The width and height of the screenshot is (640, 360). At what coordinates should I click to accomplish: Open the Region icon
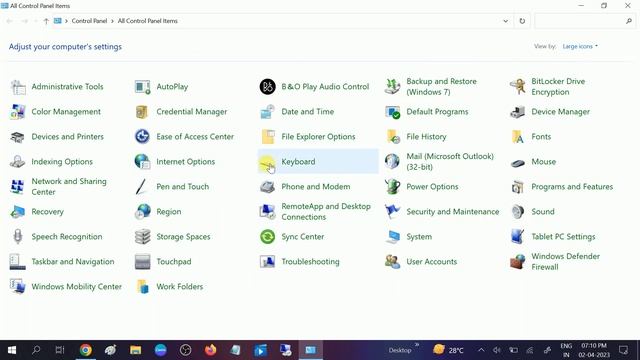(x=142, y=212)
